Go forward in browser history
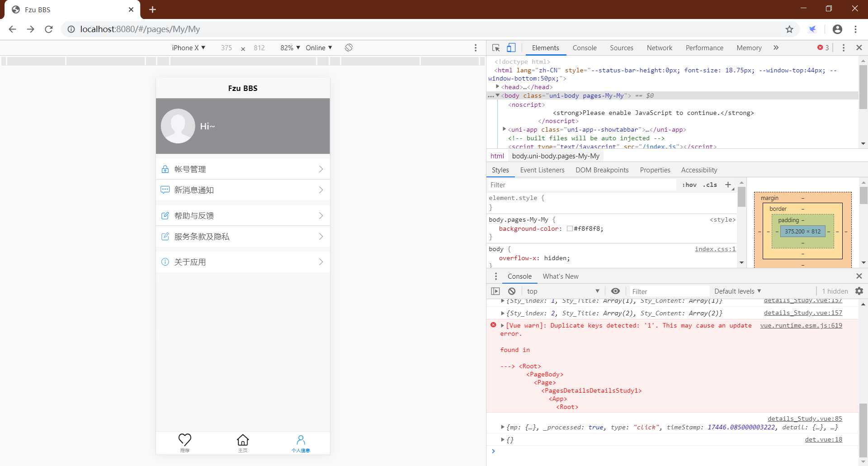868x466 pixels. [31, 29]
